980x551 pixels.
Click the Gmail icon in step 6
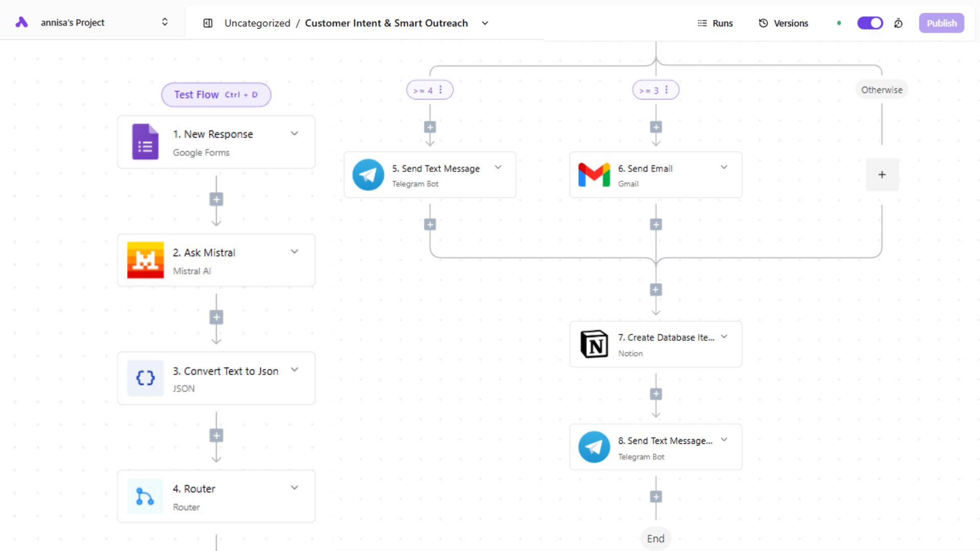pos(594,174)
